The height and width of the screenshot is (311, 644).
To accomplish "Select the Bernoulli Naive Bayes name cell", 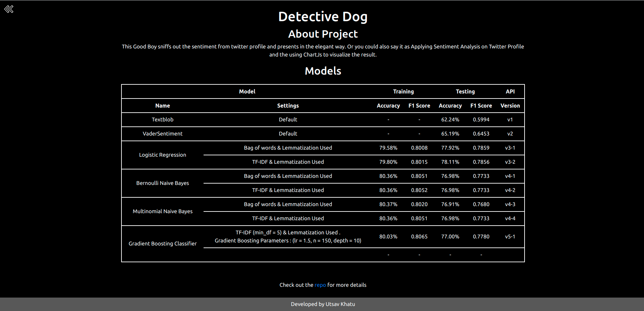I will click(x=163, y=183).
